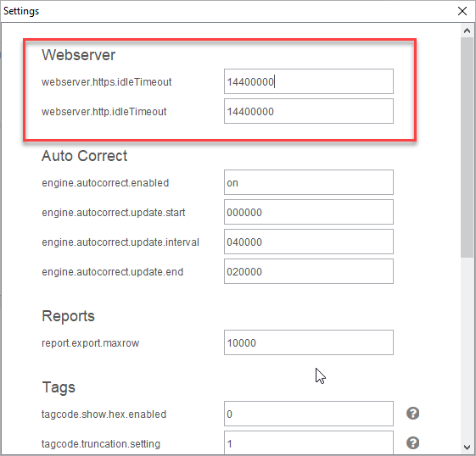Click the engine.autocorrect.update.end field
The width and height of the screenshot is (476, 456).
click(x=309, y=271)
